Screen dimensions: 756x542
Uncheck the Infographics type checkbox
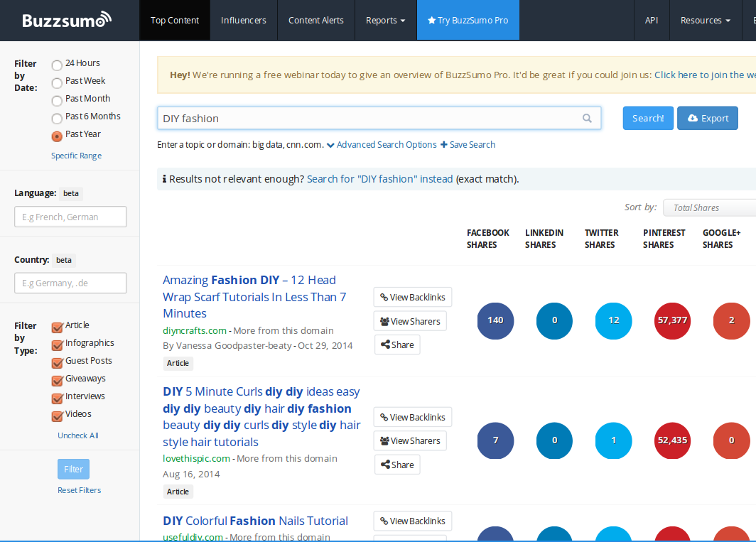point(58,345)
